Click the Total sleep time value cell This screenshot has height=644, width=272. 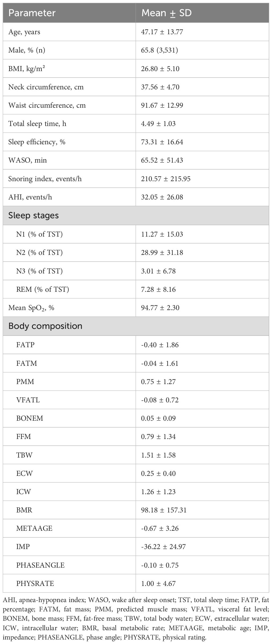tap(158, 124)
